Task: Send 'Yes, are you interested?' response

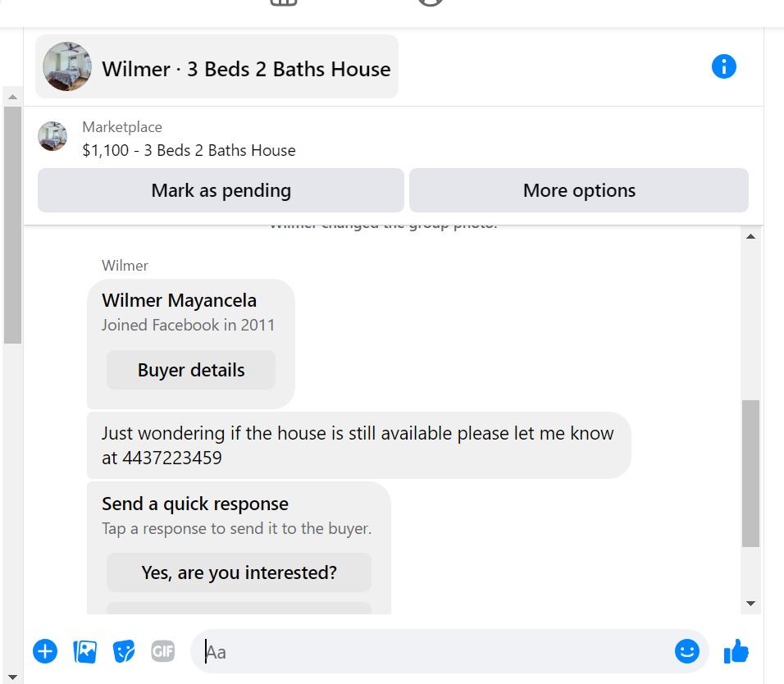Action: tap(239, 572)
